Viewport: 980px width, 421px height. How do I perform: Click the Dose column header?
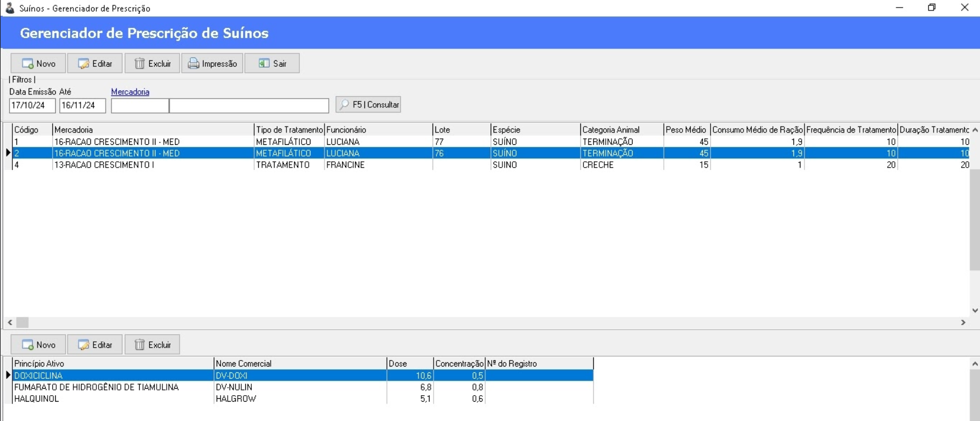(x=410, y=364)
